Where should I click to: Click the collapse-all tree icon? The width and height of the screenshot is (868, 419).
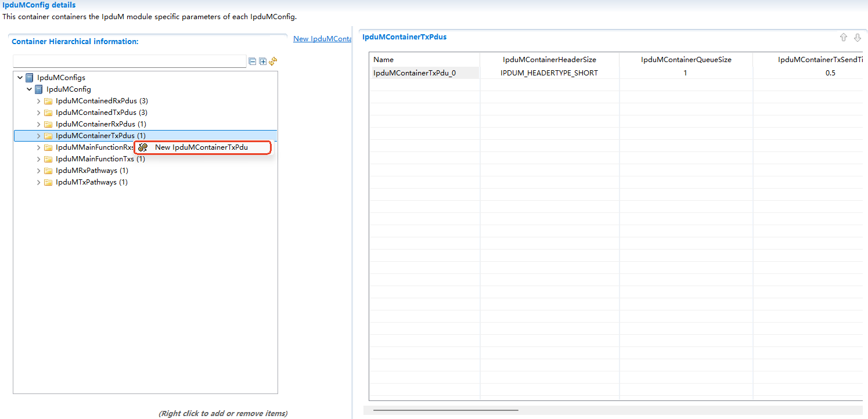tap(252, 61)
